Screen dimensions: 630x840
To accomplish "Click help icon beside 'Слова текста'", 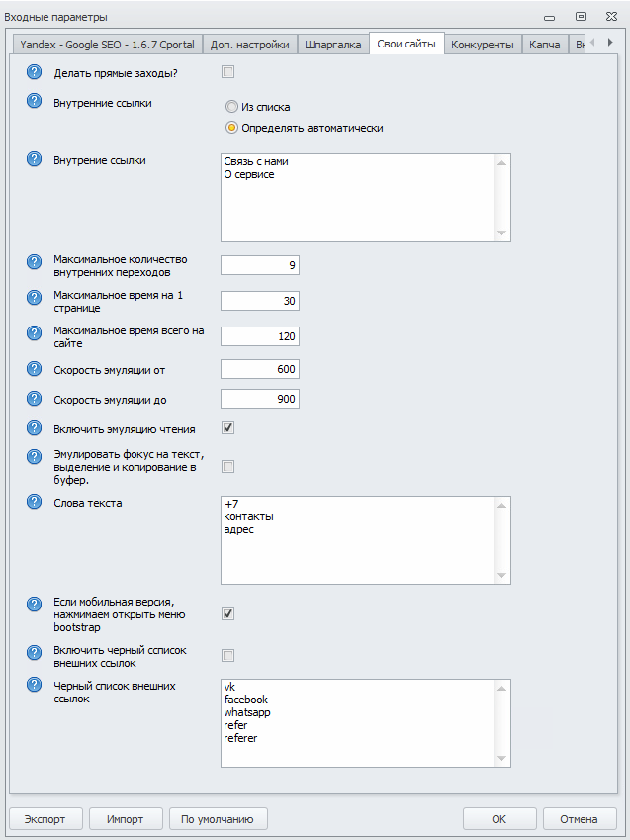I will 35,502.
